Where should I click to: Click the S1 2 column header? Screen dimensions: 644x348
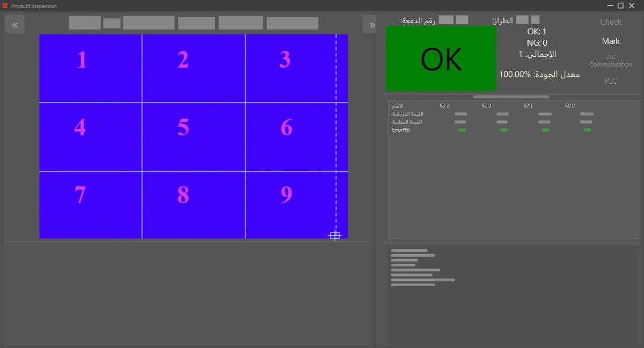tap(486, 106)
